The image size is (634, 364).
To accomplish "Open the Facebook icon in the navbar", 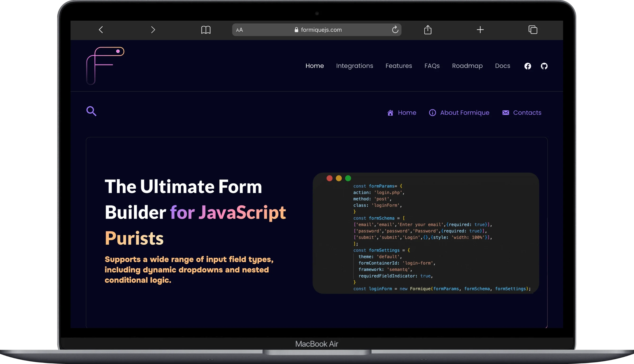I will click(528, 66).
